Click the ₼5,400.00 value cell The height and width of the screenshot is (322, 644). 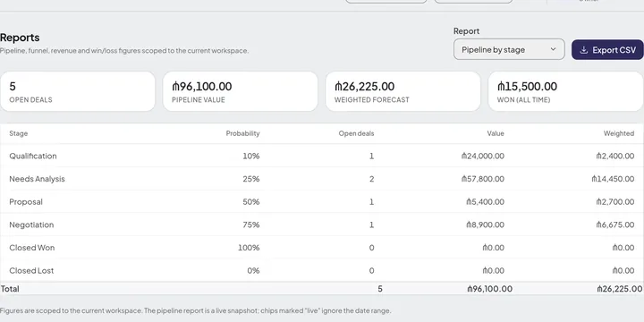point(485,202)
